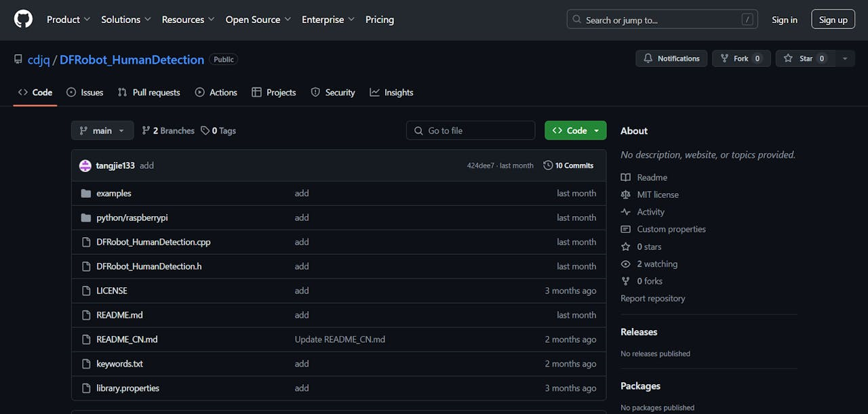Click the GitHub logo icon
Viewport: 868px width, 414px height.
pos(23,20)
